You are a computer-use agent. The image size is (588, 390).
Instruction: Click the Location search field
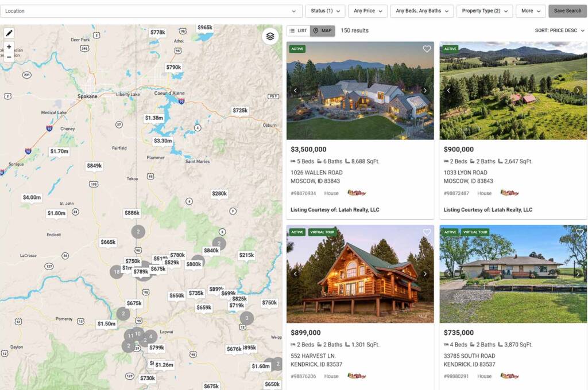click(x=151, y=11)
